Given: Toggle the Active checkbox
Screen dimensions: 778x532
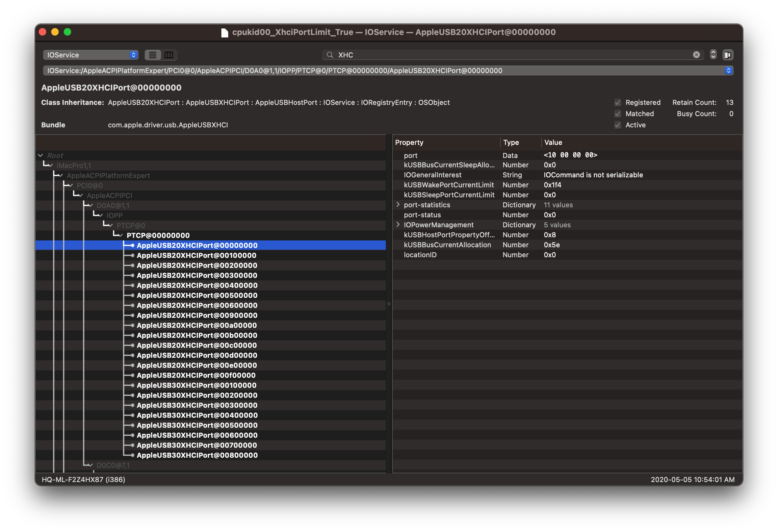Looking at the screenshot, I should pyautogui.click(x=618, y=125).
